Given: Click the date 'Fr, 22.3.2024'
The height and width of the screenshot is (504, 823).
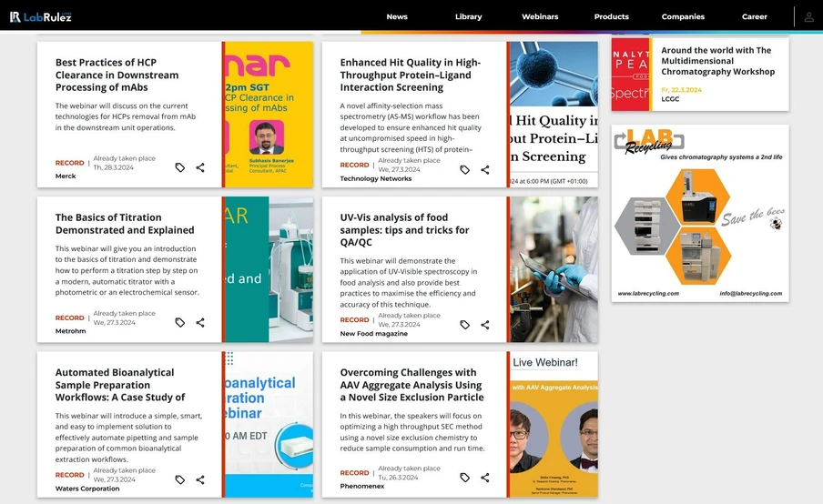Looking at the screenshot, I should (x=681, y=90).
